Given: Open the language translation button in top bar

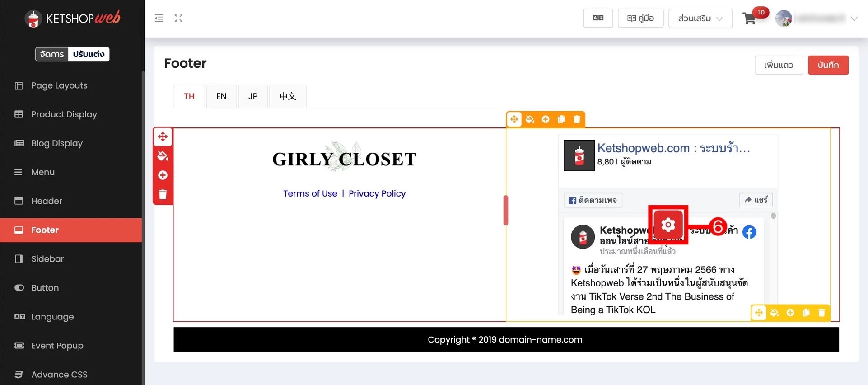Looking at the screenshot, I should [598, 18].
